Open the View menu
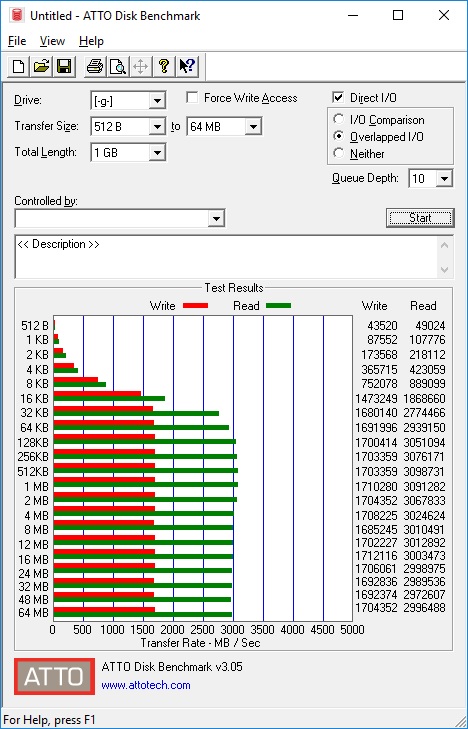The width and height of the screenshot is (468, 729). [x=52, y=41]
